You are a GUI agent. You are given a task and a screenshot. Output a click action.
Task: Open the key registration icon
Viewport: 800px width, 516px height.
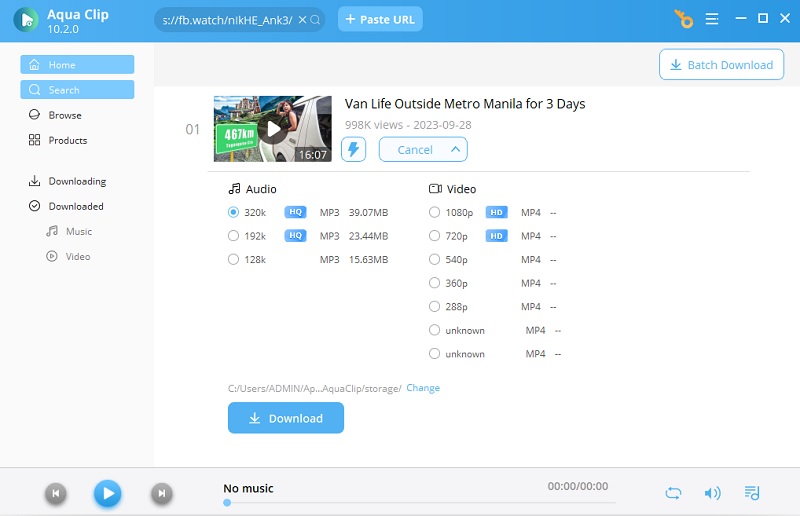(x=684, y=19)
